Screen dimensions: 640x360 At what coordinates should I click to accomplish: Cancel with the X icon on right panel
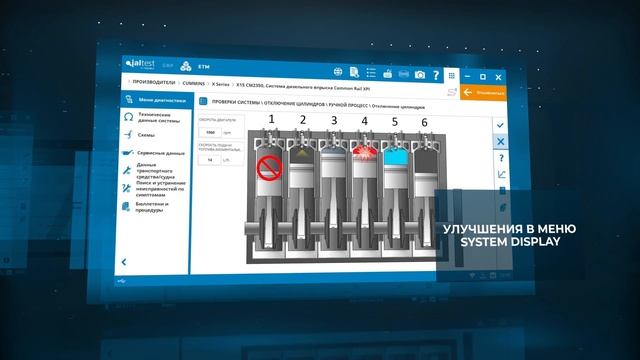coord(501,142)
